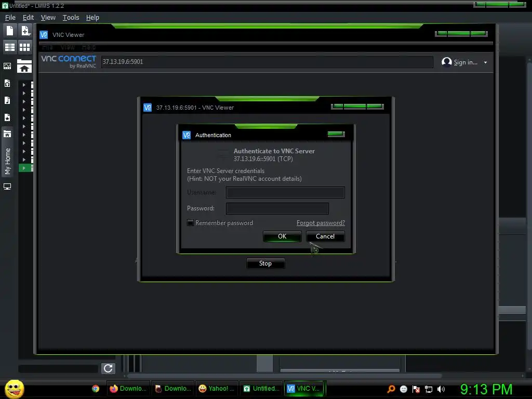Select the My Home sidebar tab
Viewport: 532px width, 399px height.
pos(7,152)
